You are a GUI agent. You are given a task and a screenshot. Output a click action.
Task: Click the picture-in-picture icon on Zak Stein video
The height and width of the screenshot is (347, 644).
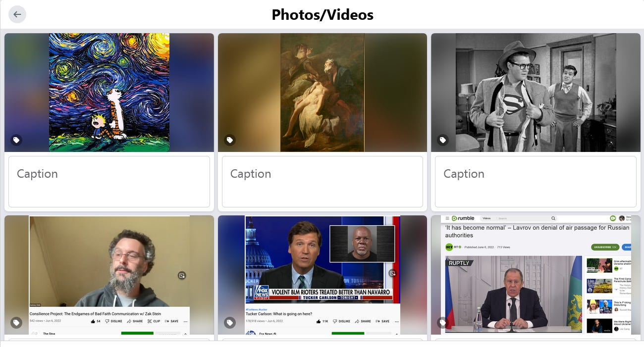pos(182,275)
